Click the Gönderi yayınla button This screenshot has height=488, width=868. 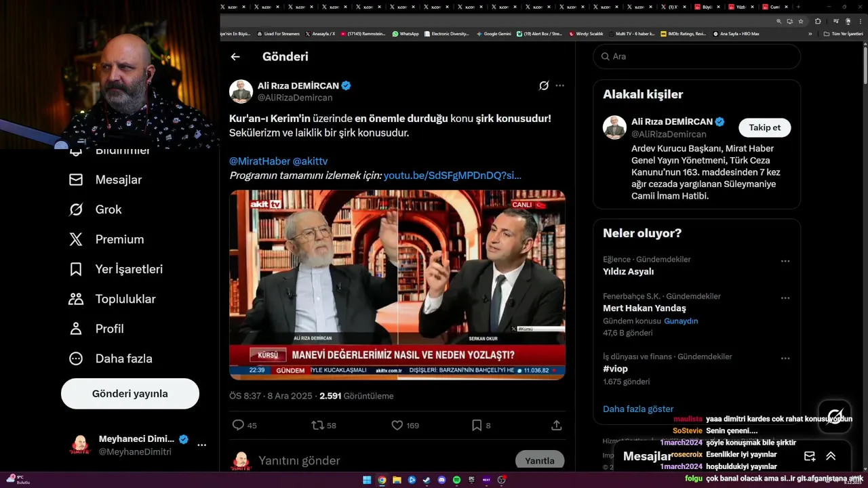tap(130, 394)
